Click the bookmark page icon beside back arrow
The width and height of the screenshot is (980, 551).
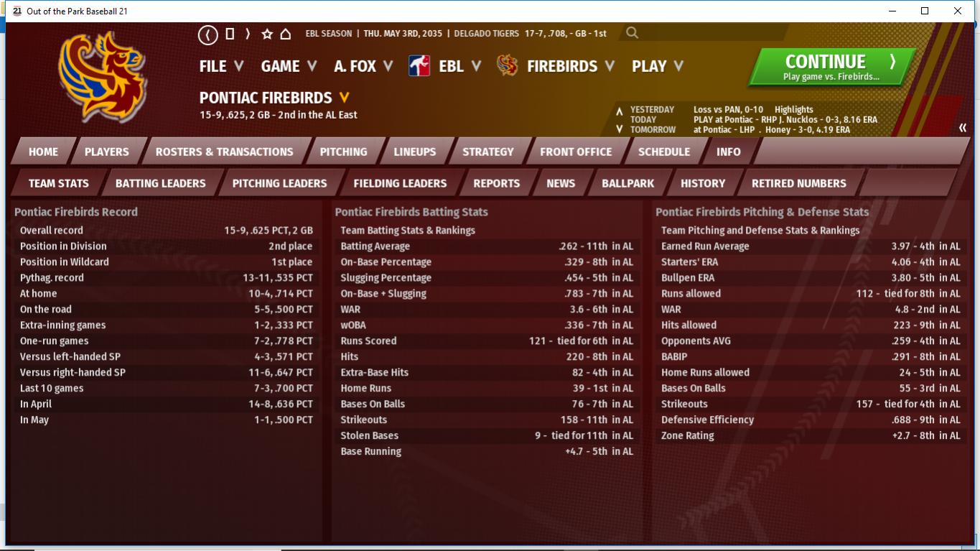tap(230, 34)
